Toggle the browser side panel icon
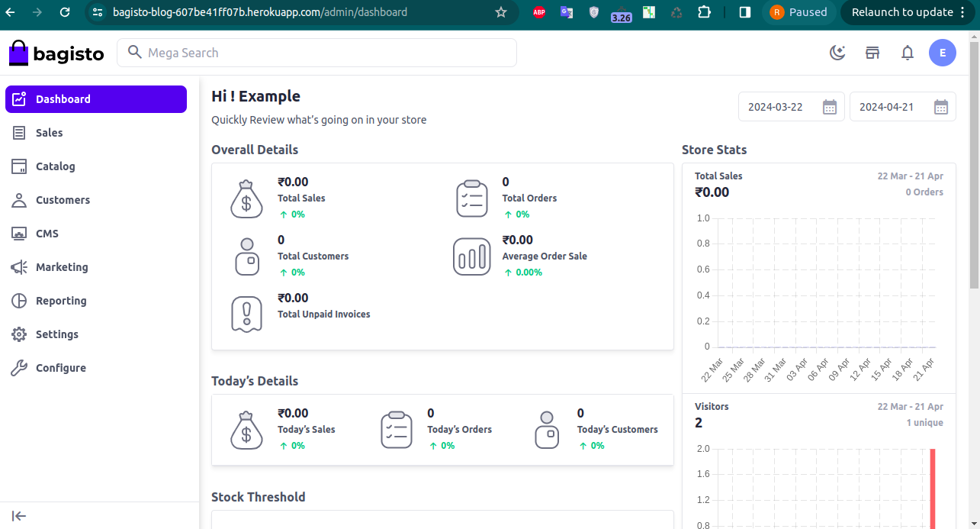 pos(745,12)
